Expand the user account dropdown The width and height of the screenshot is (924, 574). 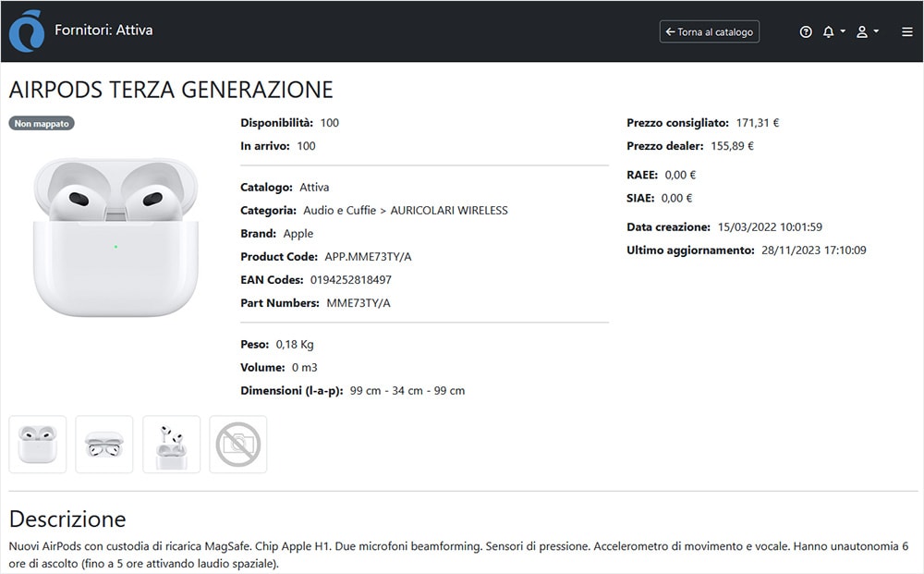[866, 31]
